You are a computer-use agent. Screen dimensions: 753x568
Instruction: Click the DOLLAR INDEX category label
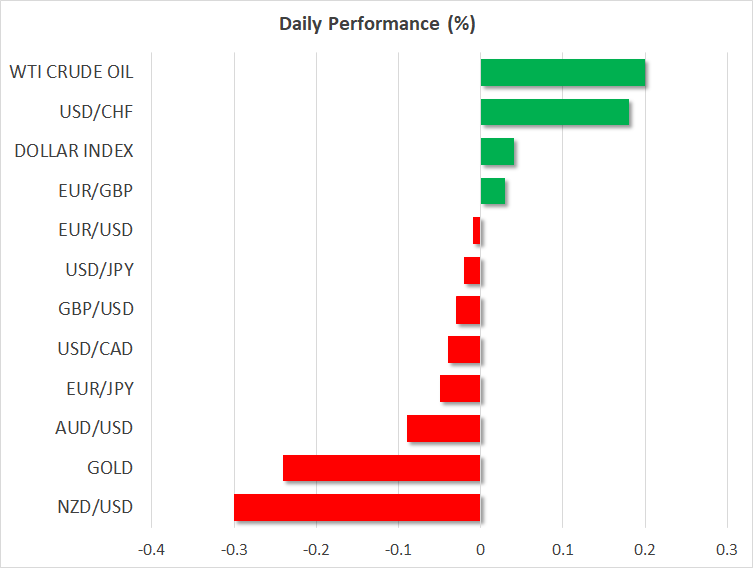coord(74,151)
